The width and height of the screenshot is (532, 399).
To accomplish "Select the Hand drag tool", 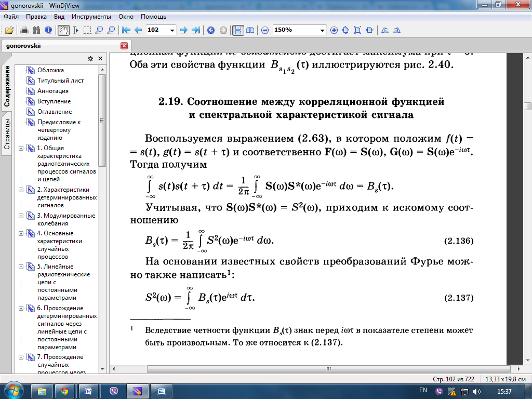I will [x=63, y=30].
